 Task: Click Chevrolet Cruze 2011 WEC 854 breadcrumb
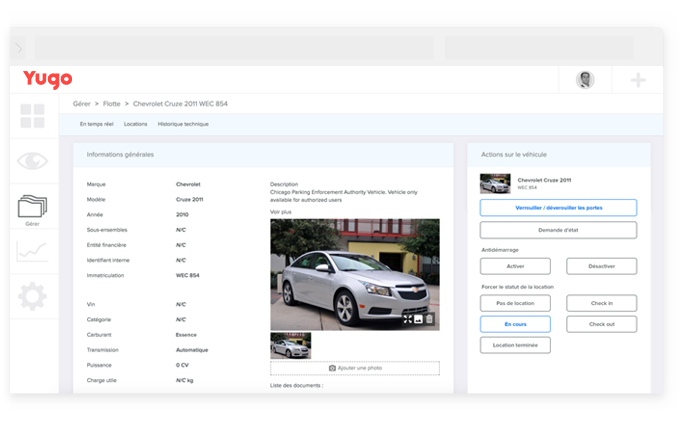(180, 104)
